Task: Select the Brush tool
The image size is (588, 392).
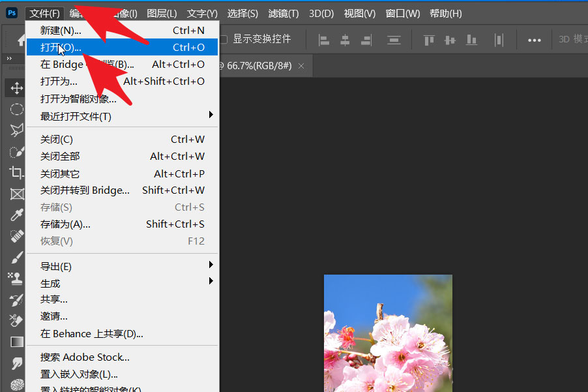Action: click(x=16, y=258)
